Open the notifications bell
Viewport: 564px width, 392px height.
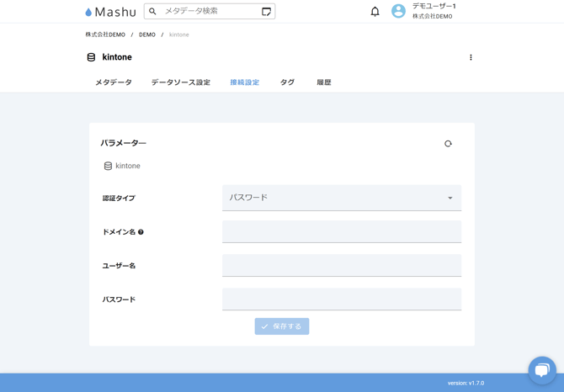[375, 12]
